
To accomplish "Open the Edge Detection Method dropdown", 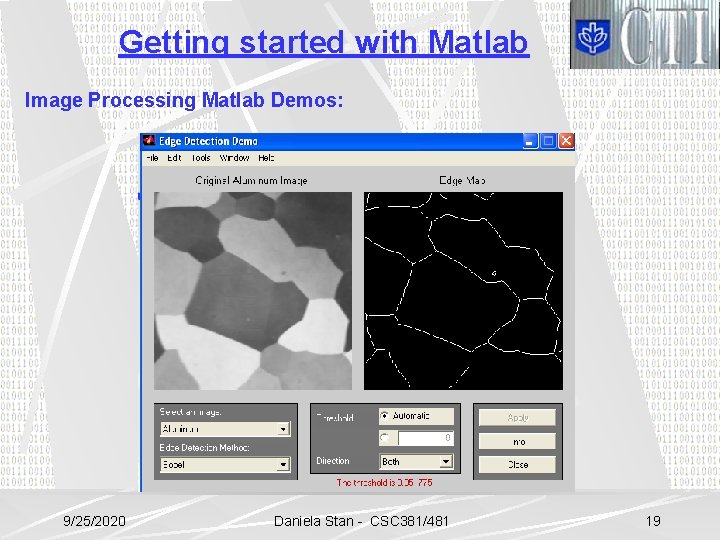I will point(225,465).
